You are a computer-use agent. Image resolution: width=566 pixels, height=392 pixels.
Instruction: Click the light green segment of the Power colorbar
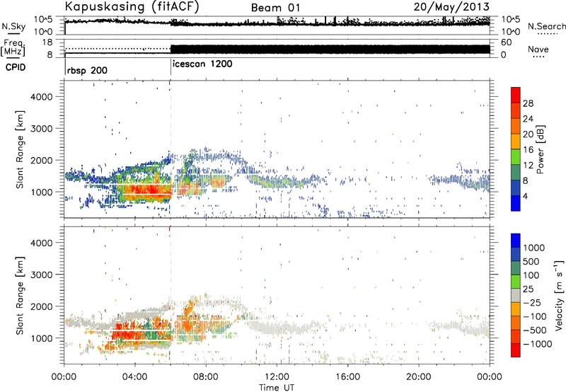click(x=516, y=156)
